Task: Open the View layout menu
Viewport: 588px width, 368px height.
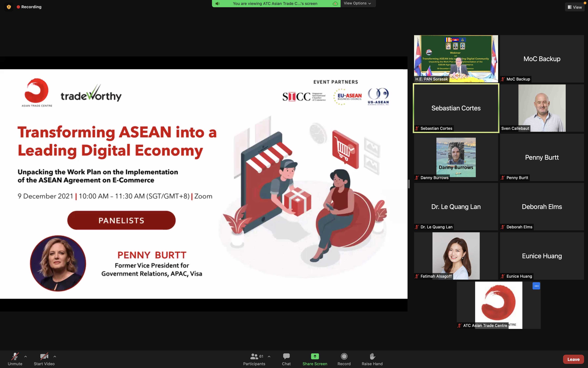Action: tap(575, 7)
